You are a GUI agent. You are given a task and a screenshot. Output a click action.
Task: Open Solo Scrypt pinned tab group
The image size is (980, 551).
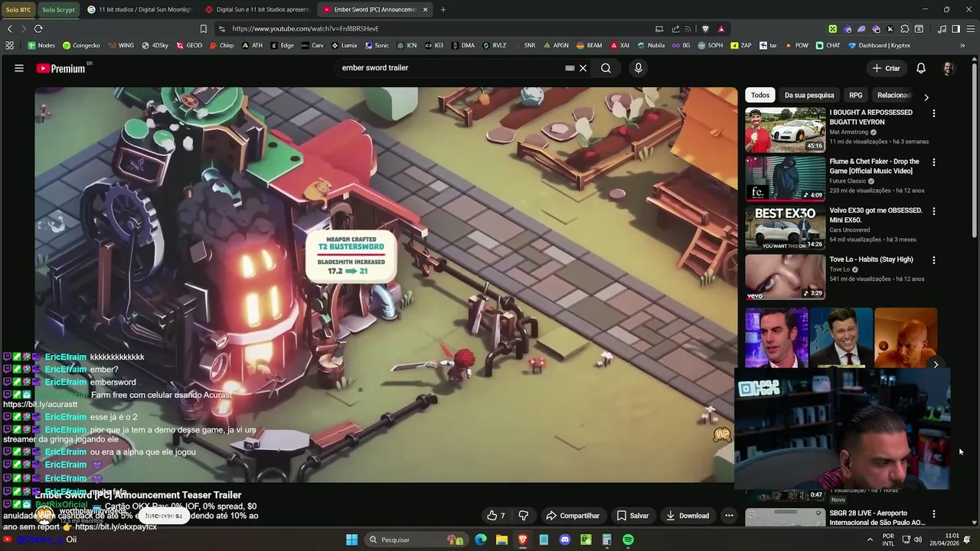[58, 9]
